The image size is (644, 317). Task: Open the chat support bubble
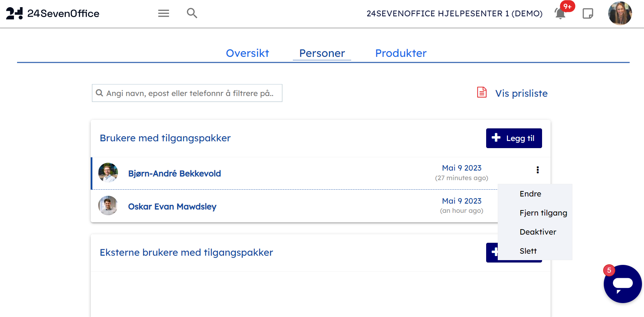623,284
